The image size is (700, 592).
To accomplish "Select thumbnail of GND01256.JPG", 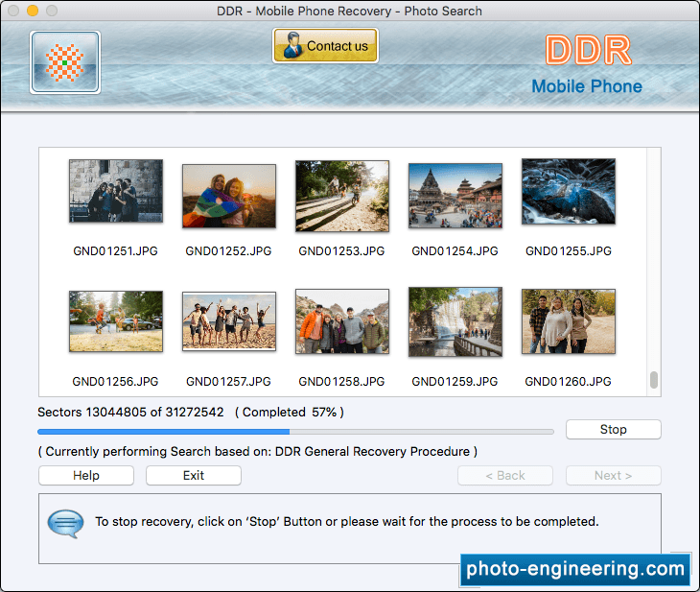I will (x=116, y=321).
